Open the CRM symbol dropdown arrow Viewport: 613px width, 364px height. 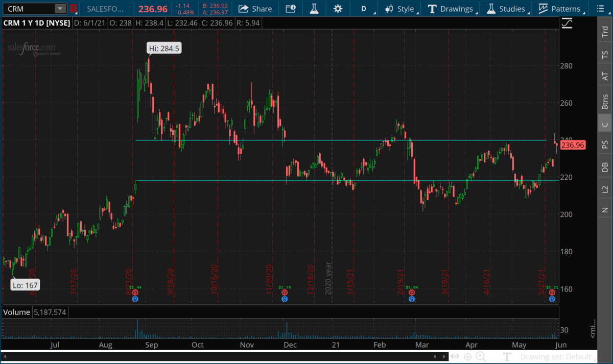point(60,9)
